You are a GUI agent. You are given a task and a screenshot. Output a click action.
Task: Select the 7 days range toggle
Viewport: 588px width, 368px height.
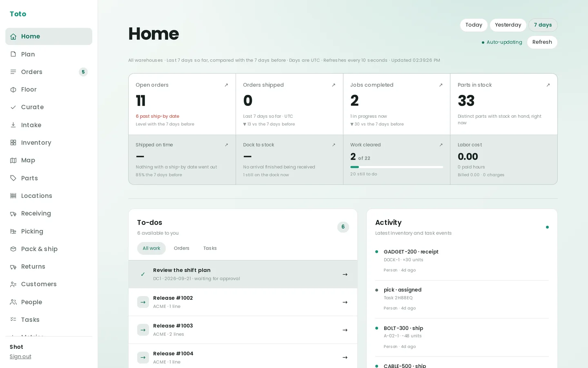pos(543,25)
